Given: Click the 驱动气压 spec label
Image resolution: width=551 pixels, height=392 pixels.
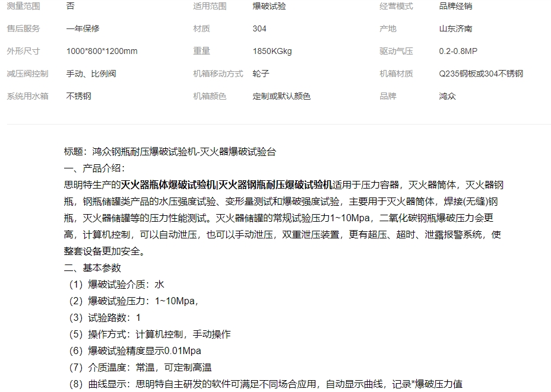Looking at the screenshot, I should click(x=396, y=51).
